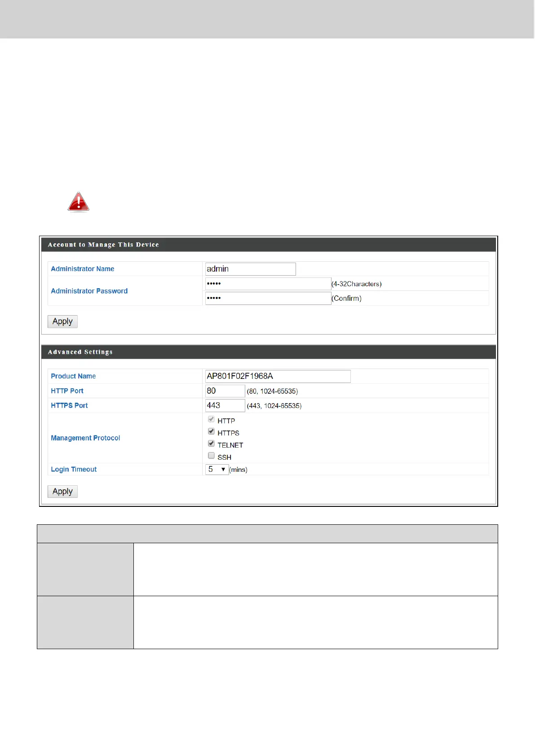Click the "HTTP Port" label
Viewport: 535px width, 756px height.
tap(67, 391)
